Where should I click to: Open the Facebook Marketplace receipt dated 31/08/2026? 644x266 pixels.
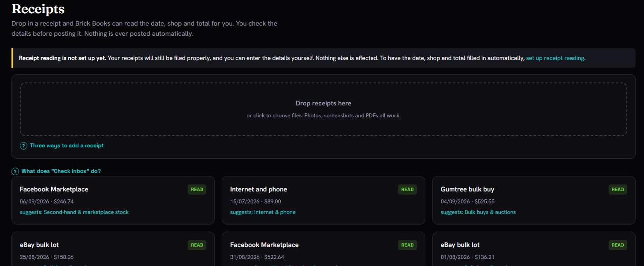323,249
